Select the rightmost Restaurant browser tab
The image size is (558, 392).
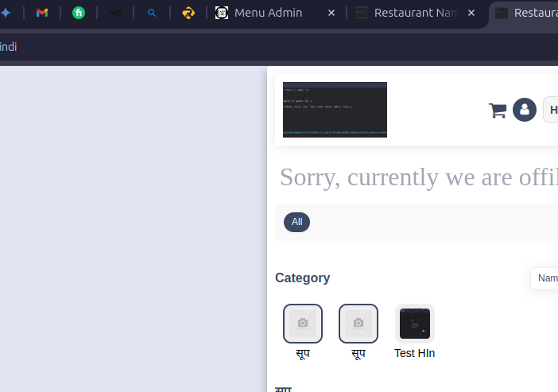coord(529,13)
